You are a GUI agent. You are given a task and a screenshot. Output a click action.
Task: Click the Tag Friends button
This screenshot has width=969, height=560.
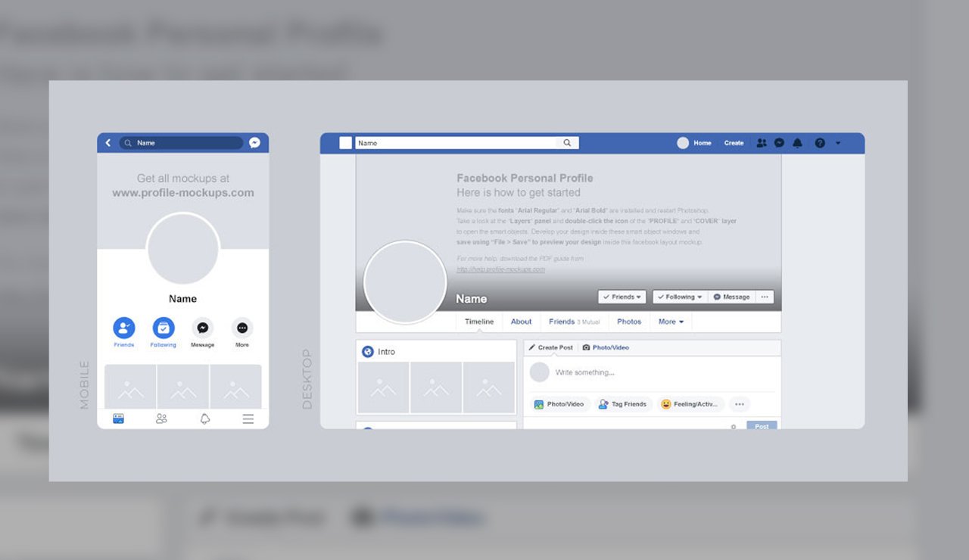point(623,404)
